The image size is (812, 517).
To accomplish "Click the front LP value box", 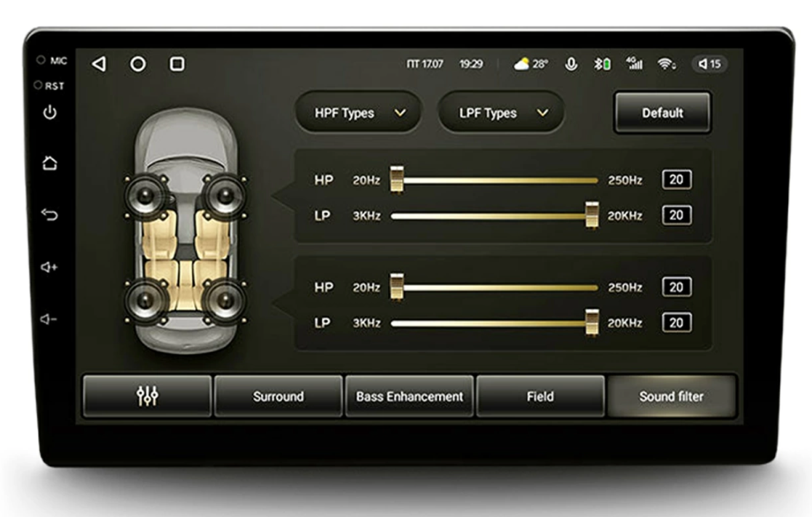I will click(676, 215).
